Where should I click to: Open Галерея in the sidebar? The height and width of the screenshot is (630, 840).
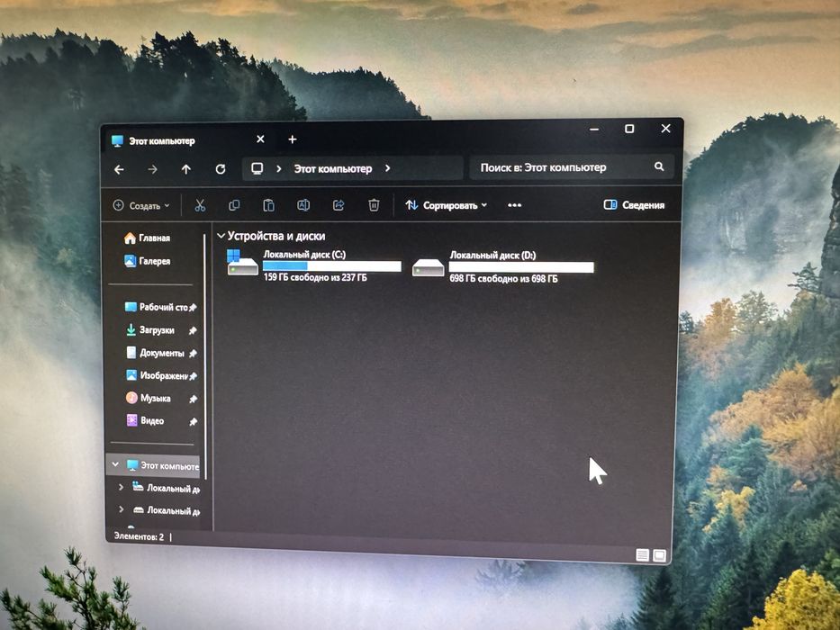pos(148,261)
